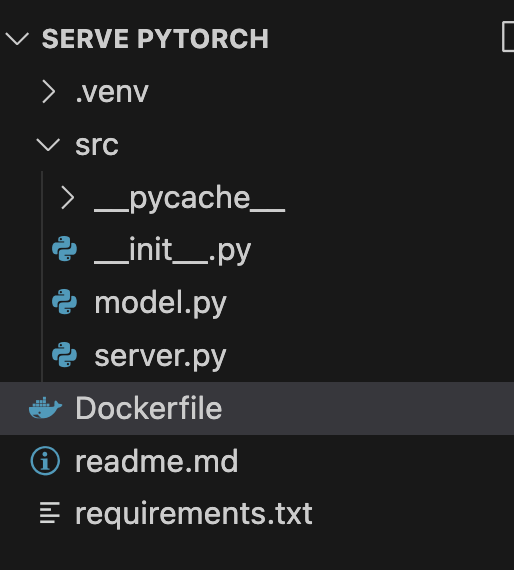
Task: Click the Docker whale icon
Action: [x=45, y=408]
